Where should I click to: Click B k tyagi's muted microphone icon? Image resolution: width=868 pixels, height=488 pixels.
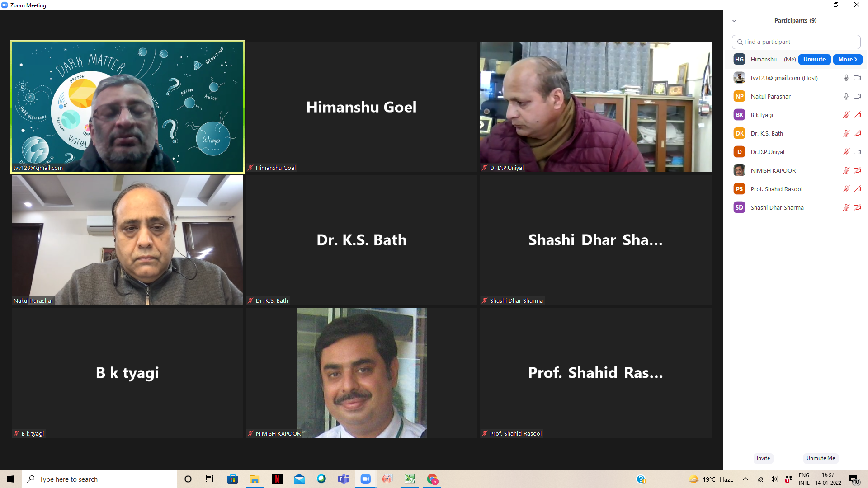(846, 115)
